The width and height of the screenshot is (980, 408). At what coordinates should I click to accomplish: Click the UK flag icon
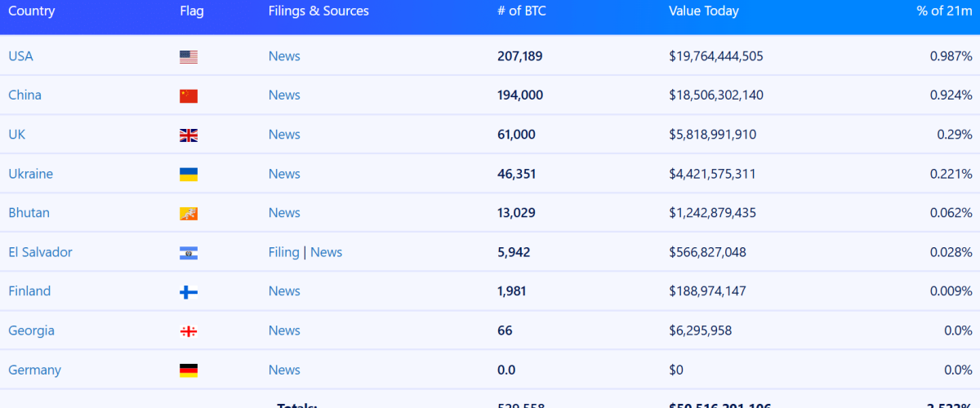coord(189,135)
